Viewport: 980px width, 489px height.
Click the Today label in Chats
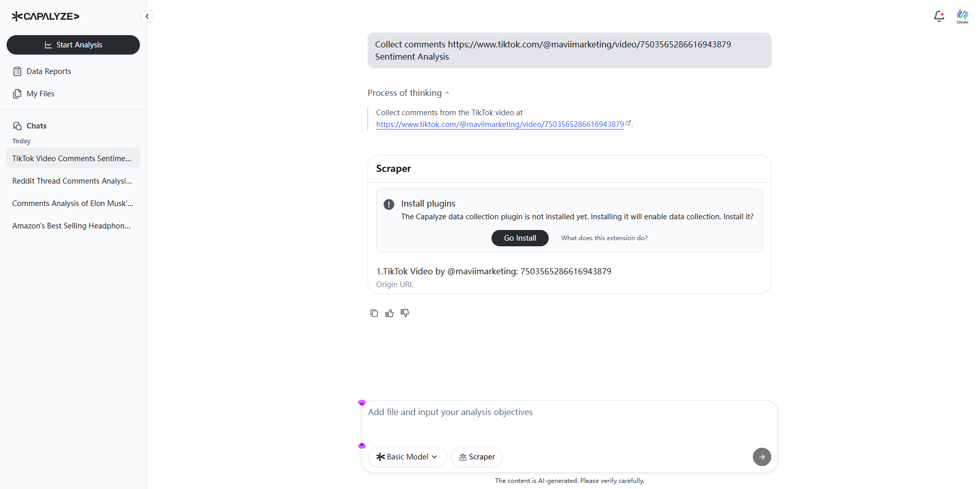(x=21, y=141)
